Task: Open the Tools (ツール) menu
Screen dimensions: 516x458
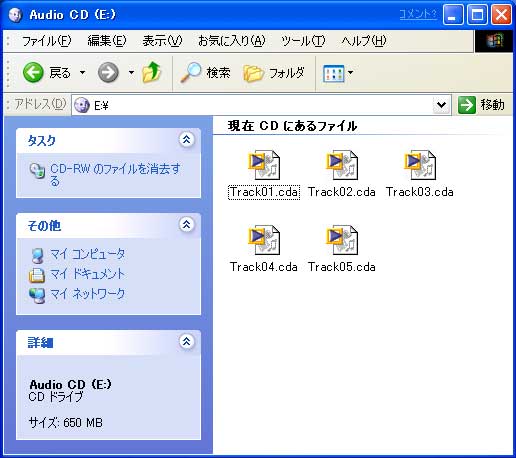Action: pos(303,41)
